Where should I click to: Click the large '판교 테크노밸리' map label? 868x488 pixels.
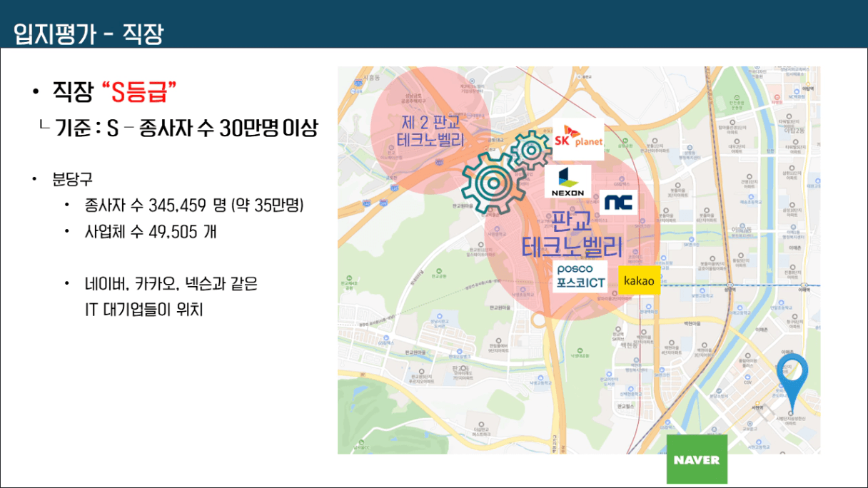(x=572, y=234)
